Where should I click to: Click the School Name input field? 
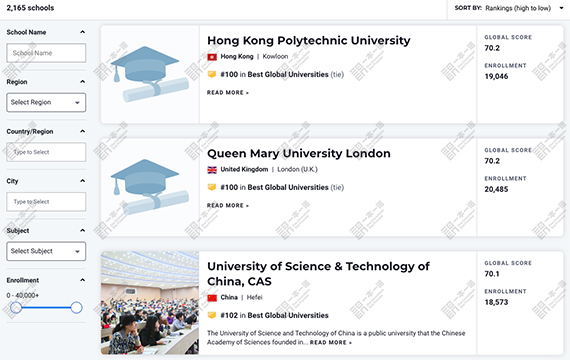pyautogui.click(x=46, y=53)
